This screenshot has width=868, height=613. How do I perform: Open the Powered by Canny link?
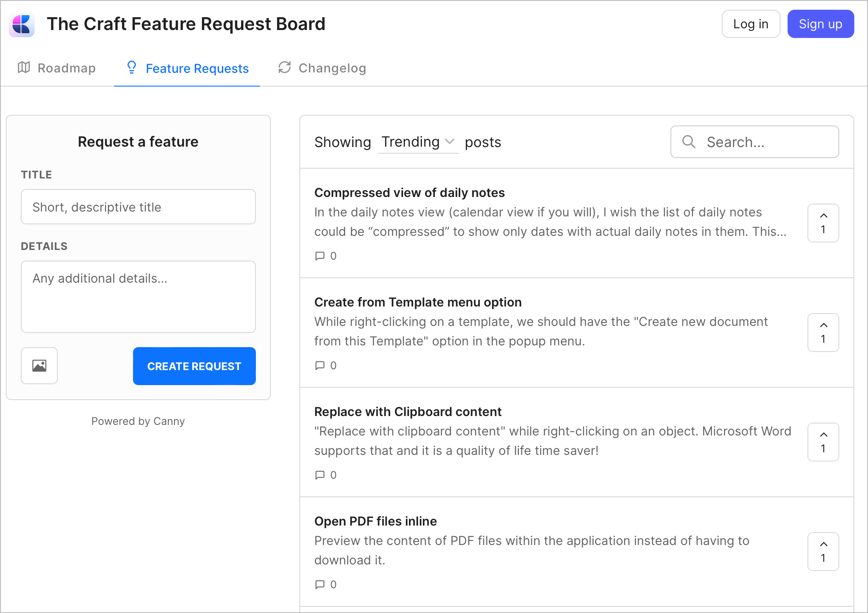pyautogui.click(x=138, y=421)
